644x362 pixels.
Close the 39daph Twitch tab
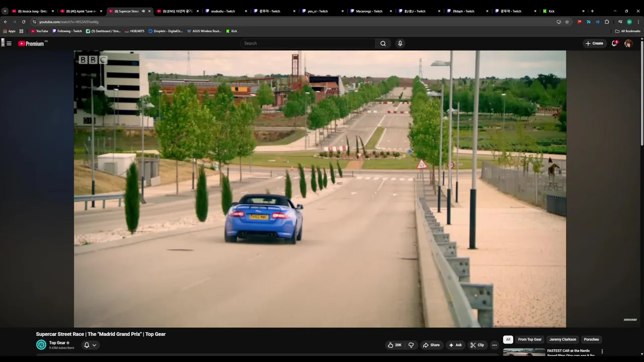pos(488,11)
